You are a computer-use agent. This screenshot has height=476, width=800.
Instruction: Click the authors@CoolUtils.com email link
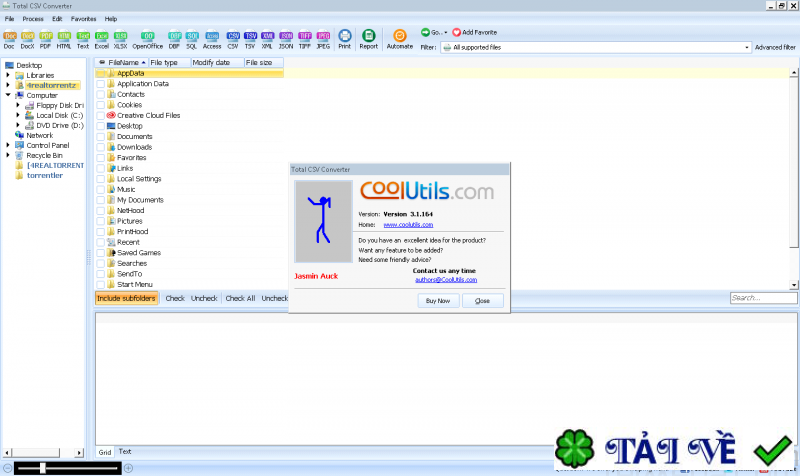pyautogui.click(x=446, y=280)
